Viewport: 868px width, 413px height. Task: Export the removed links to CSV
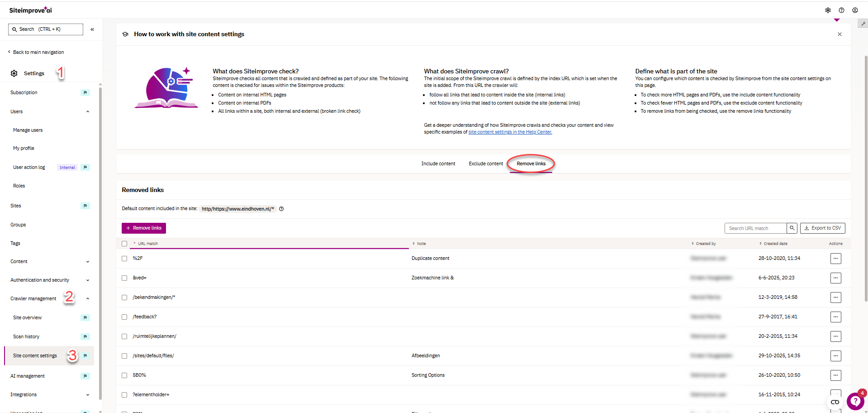[x=823, y=228]
